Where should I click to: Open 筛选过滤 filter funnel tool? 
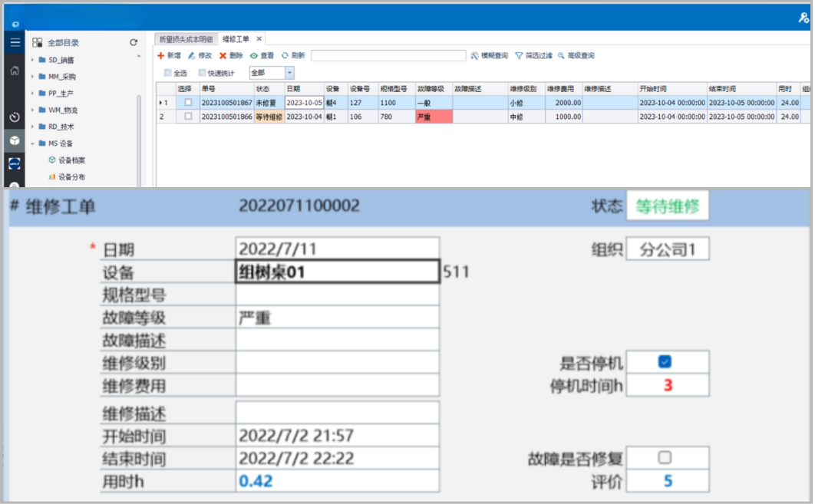point(520,56)
